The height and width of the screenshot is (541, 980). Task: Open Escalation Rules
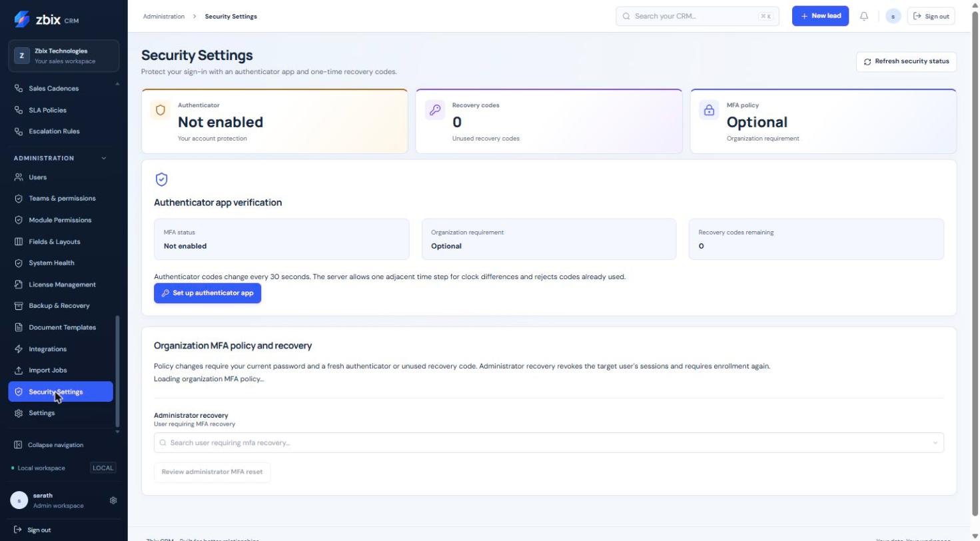coord(61,131)
